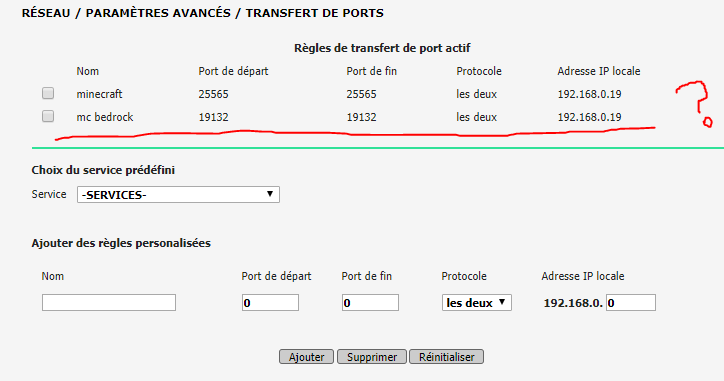Click the Réinitialiser button

click(446, 357)
